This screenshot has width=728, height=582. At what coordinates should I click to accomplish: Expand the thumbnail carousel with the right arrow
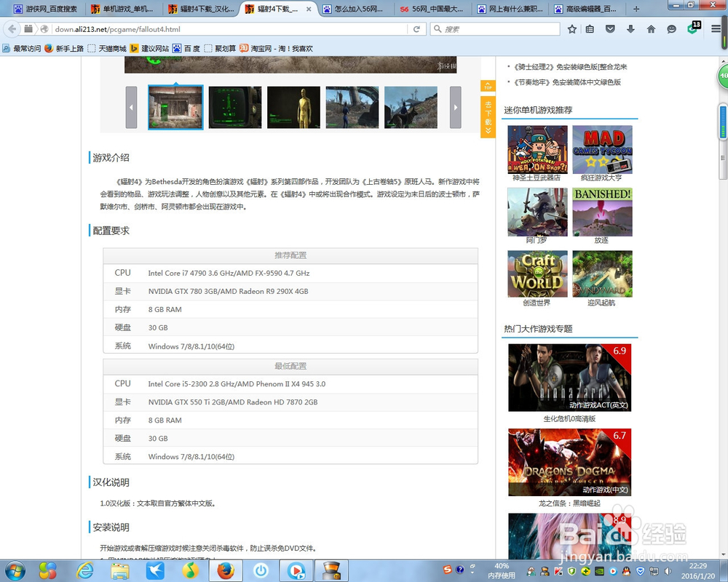pos(455,106)
